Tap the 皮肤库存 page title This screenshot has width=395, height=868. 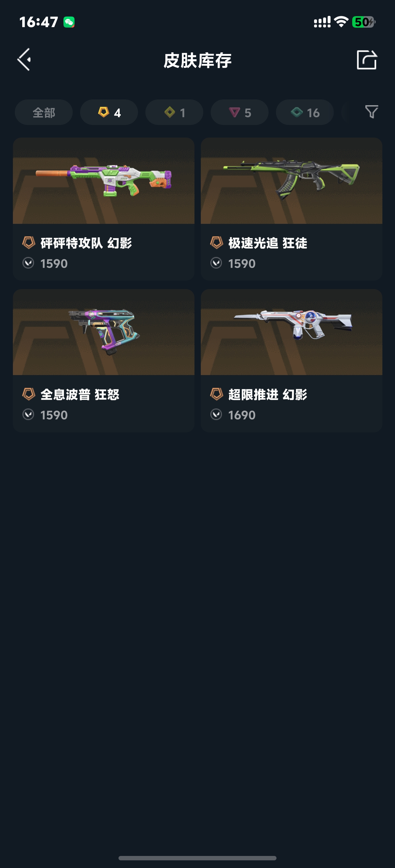click(198, 60)
